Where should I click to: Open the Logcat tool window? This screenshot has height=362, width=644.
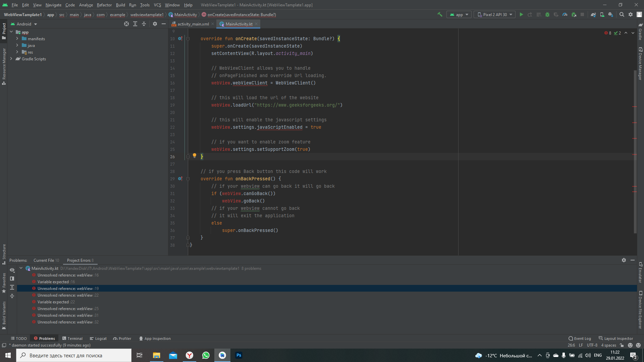[x=98, y=339]
